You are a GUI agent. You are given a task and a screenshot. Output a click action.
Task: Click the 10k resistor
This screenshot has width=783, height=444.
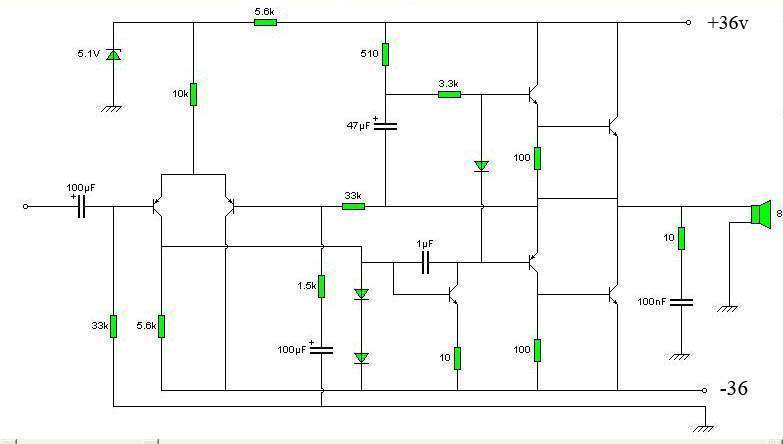[193, 94]
